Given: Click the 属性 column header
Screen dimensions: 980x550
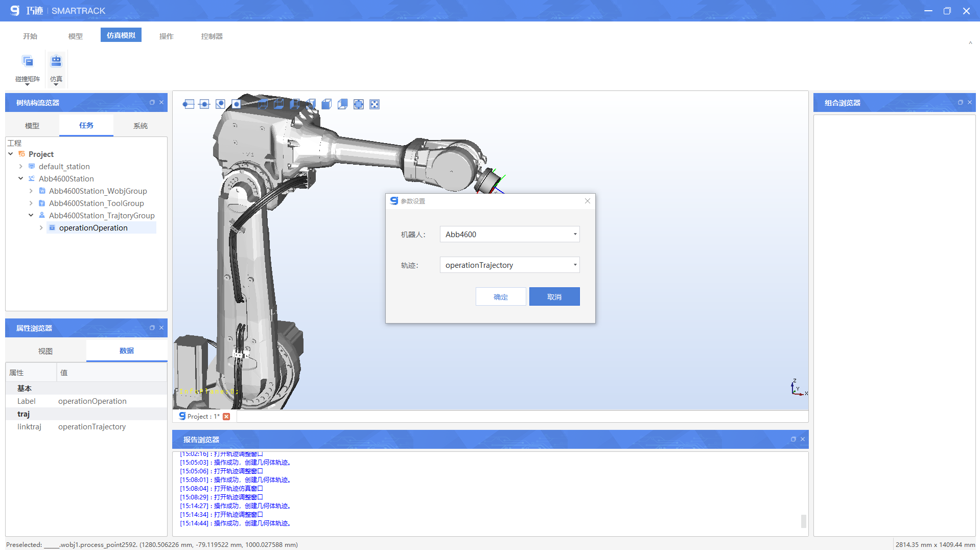Looking at the screenshot, I should (x=31, y=373).
